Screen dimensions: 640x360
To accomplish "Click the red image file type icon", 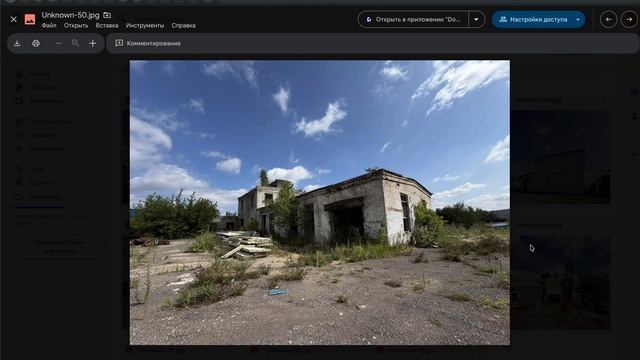I will [30, 19].
